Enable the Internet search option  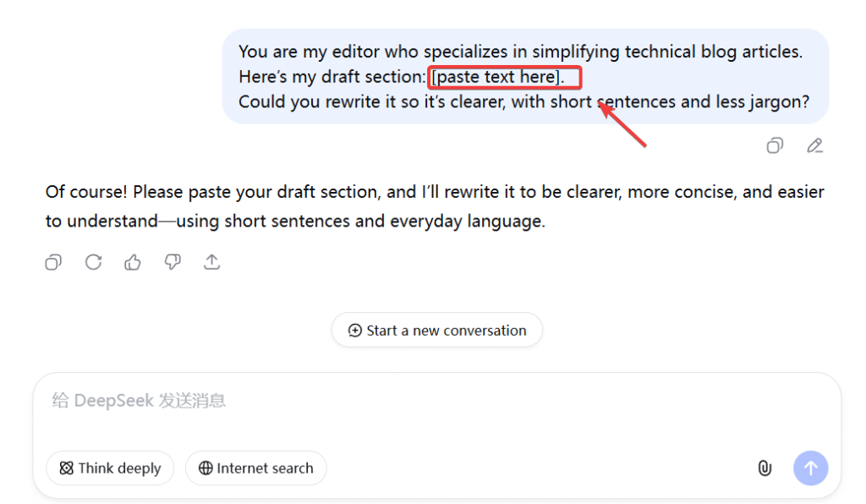click(x=255, y=468)
